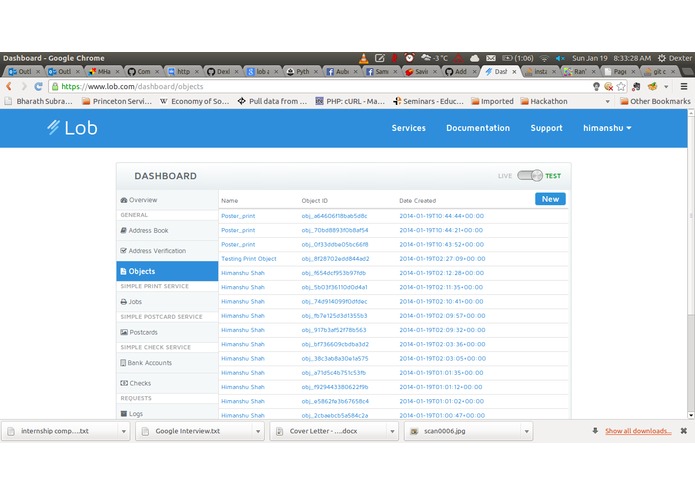Viewport: 695px width, 494px height.
Task: Open the Documentation nav item
Action: [478, 128]
